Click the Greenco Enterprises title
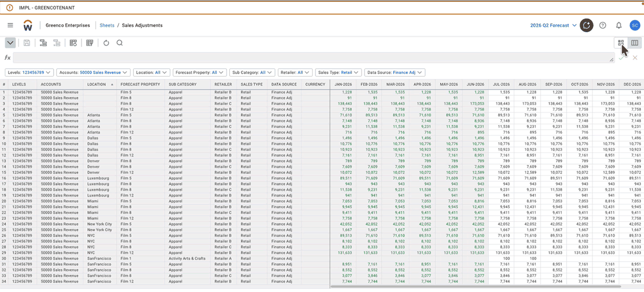Screen dimensions: 644x292 coord(68,25)
